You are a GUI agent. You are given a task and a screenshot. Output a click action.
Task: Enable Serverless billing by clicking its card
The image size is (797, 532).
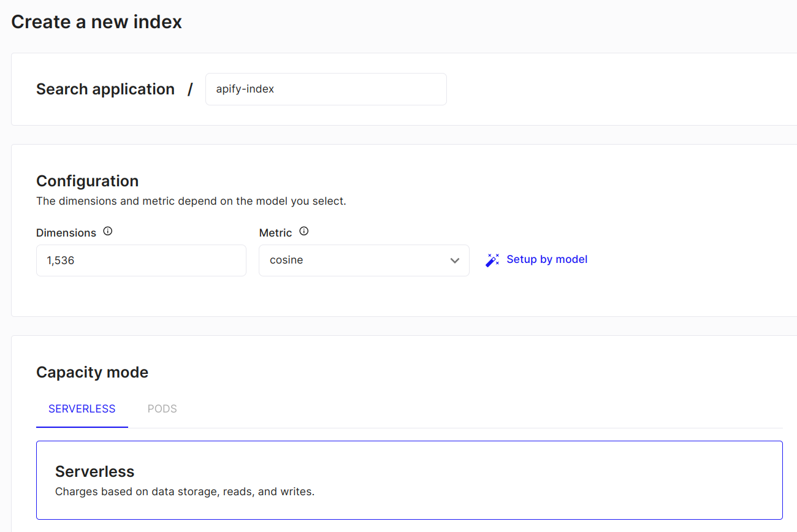pos(410,480)
